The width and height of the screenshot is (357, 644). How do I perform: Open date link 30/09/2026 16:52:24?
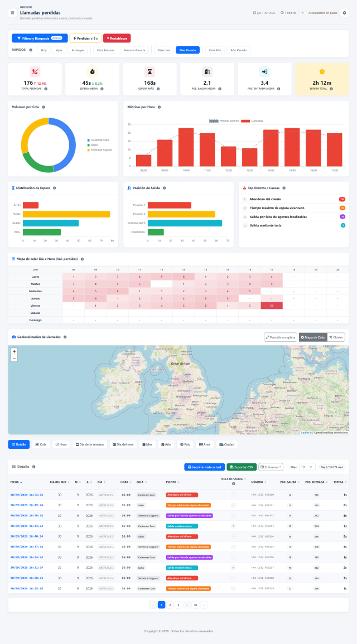tap(26, 495)
